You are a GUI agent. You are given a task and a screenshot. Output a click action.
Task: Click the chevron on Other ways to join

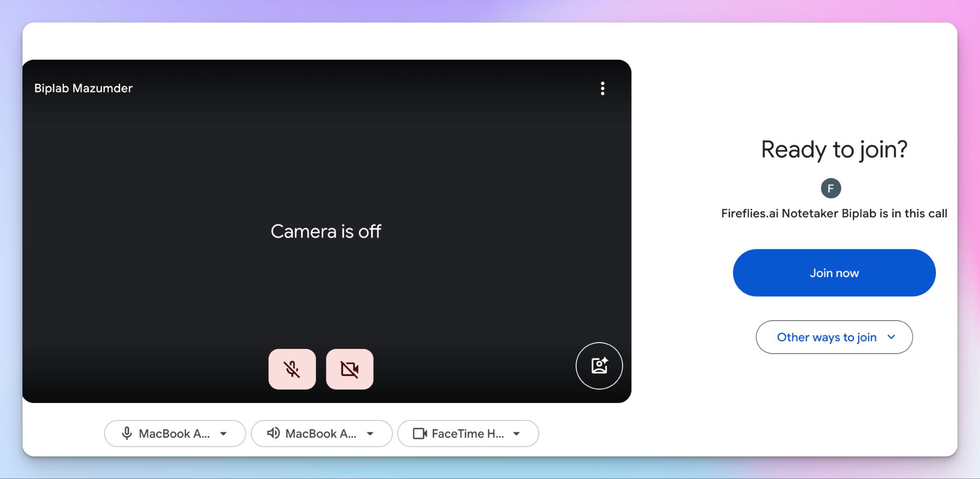(891, 337)
